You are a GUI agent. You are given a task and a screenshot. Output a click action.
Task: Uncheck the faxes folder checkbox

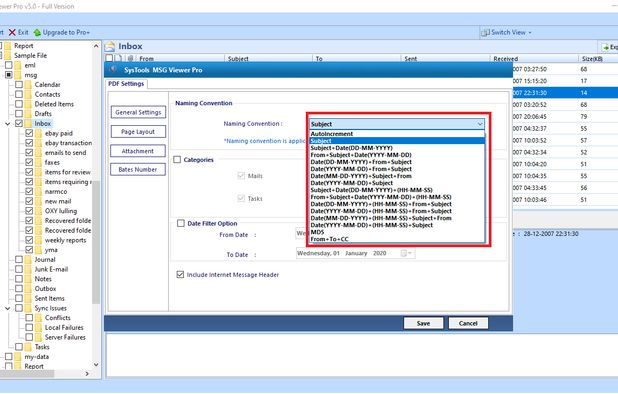coord(29,162)
